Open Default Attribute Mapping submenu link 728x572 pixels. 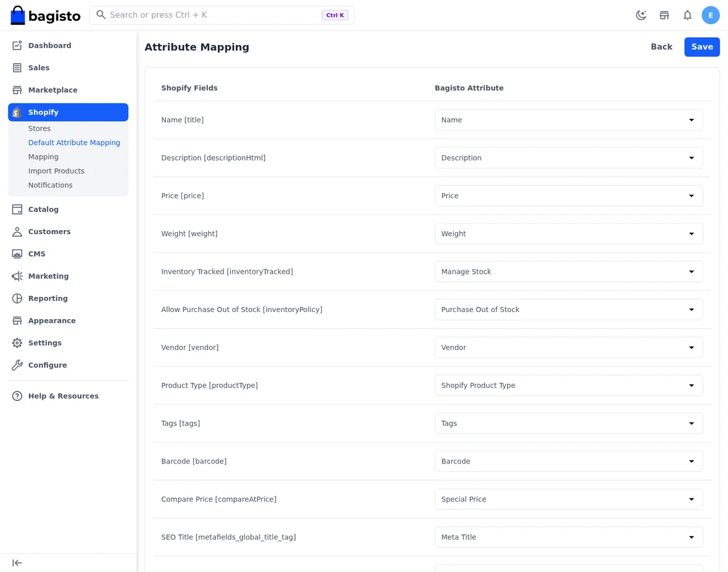point(74,142)
